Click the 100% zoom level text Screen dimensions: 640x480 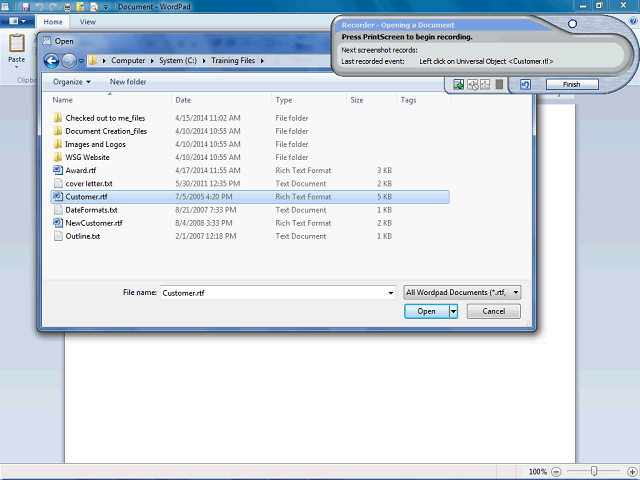coord(538,472)
